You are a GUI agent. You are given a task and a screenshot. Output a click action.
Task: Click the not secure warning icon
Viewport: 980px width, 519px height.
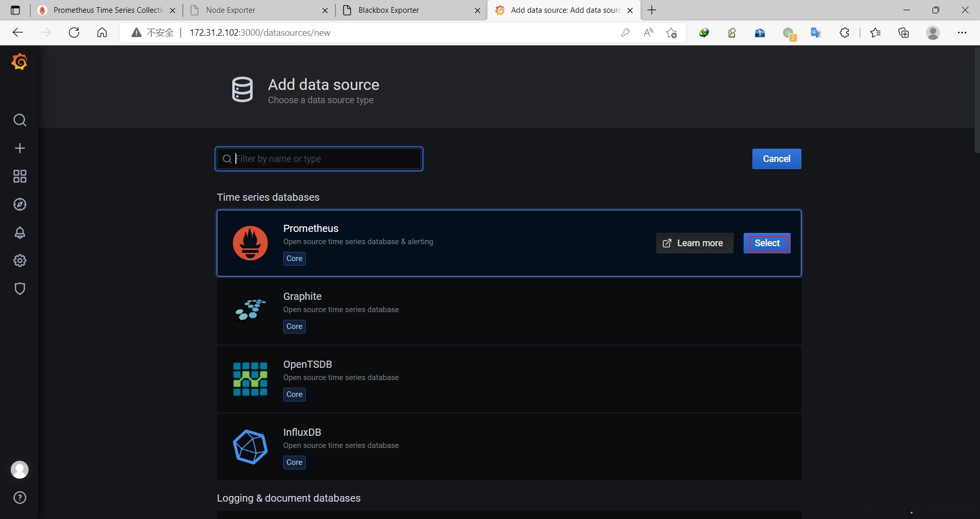(136, 33)
